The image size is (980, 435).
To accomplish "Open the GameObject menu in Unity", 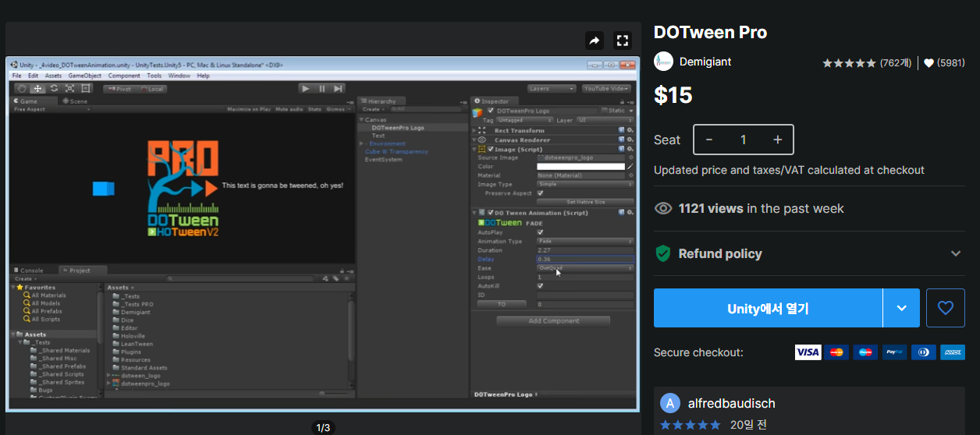I will pyautogui.click(x=84, y=76).
